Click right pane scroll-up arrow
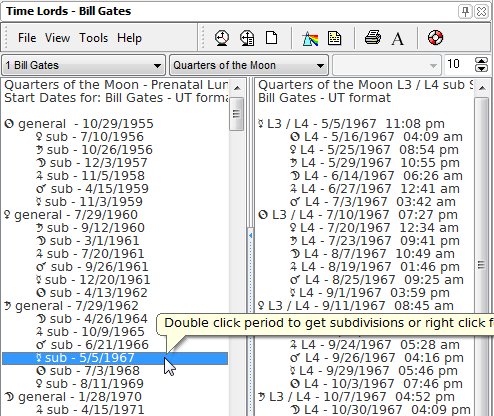 point(482,88)
